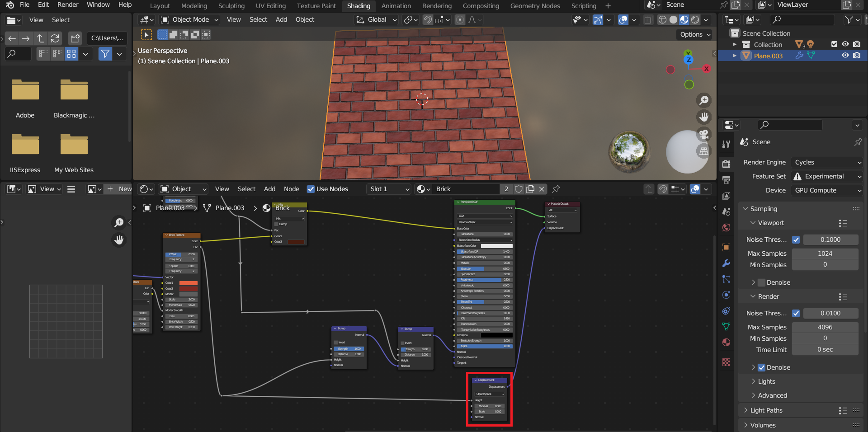This screenshot has height=432, width=868.
Task: Click the Options button in viewport
Action: click(695, 34)
